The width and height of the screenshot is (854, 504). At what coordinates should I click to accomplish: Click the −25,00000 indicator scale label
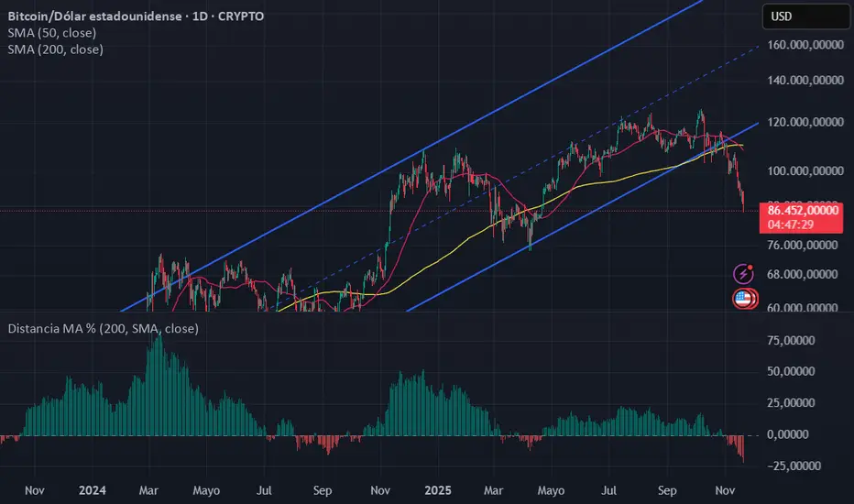coord(794,466)
